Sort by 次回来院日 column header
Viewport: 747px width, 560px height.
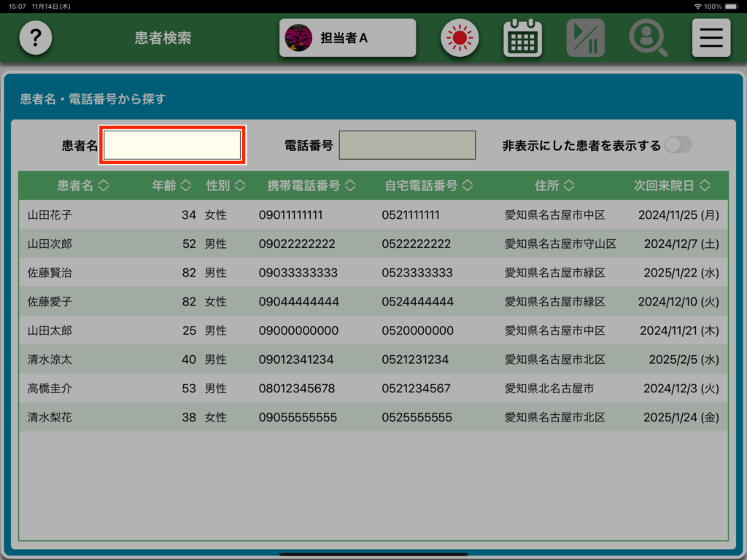(x=672, y=186)
